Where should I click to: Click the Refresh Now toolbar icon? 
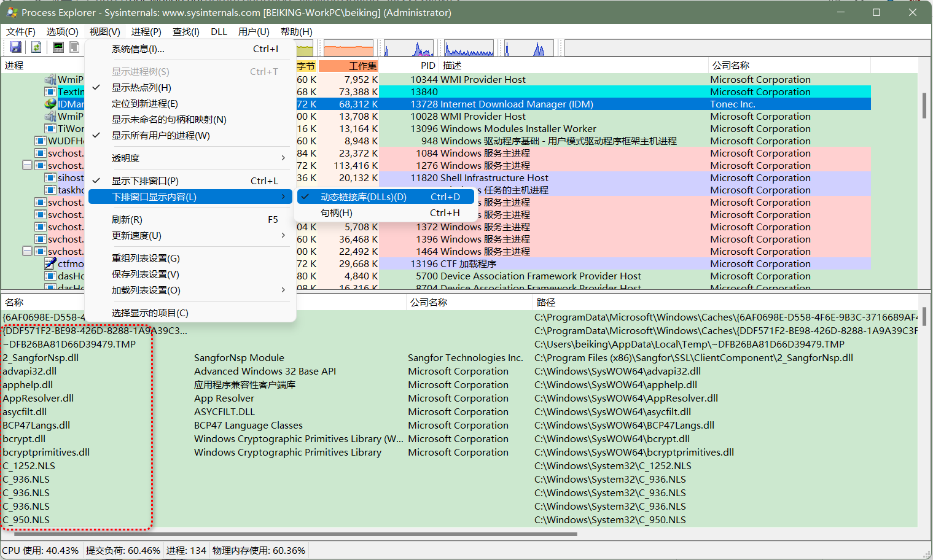[x=36, y=47]
